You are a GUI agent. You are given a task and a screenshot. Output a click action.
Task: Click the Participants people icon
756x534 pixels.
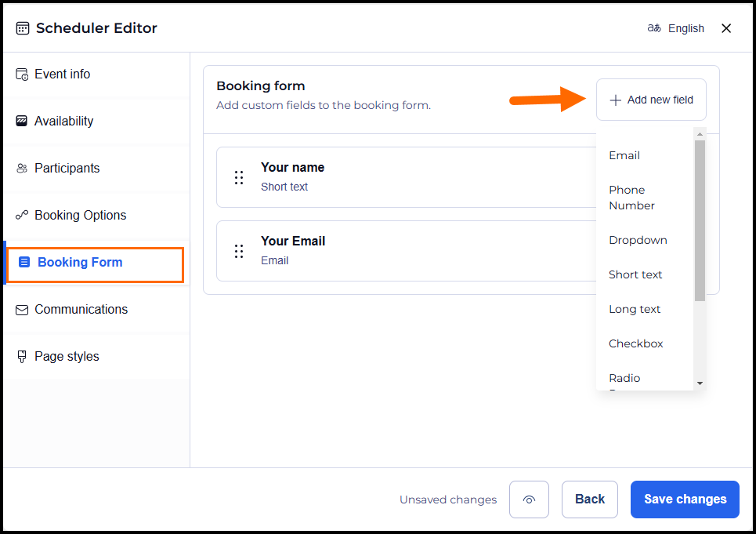pos(22,169)
